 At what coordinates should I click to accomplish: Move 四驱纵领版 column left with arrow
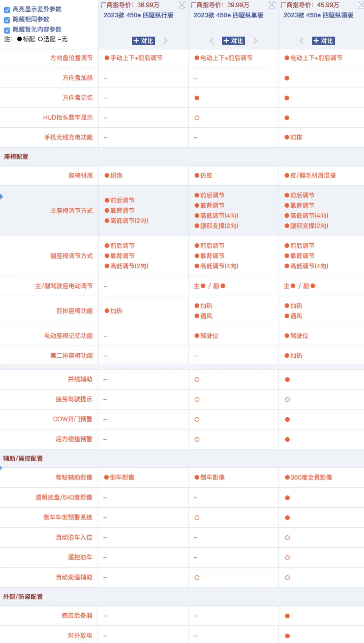[301, 40]
